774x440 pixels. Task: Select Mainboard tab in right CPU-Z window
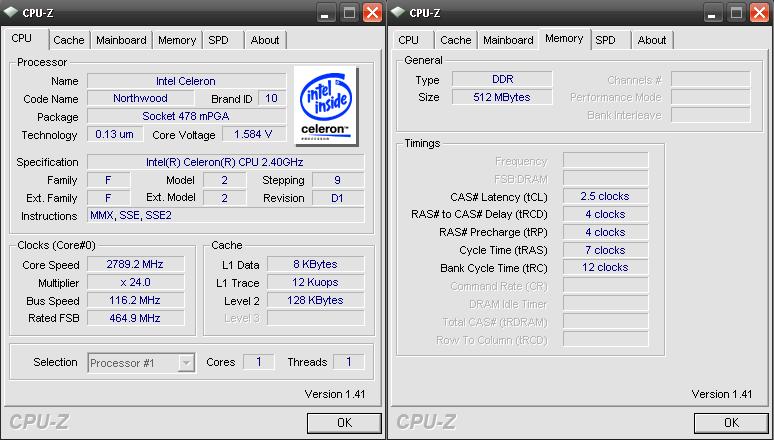[508, 40]
